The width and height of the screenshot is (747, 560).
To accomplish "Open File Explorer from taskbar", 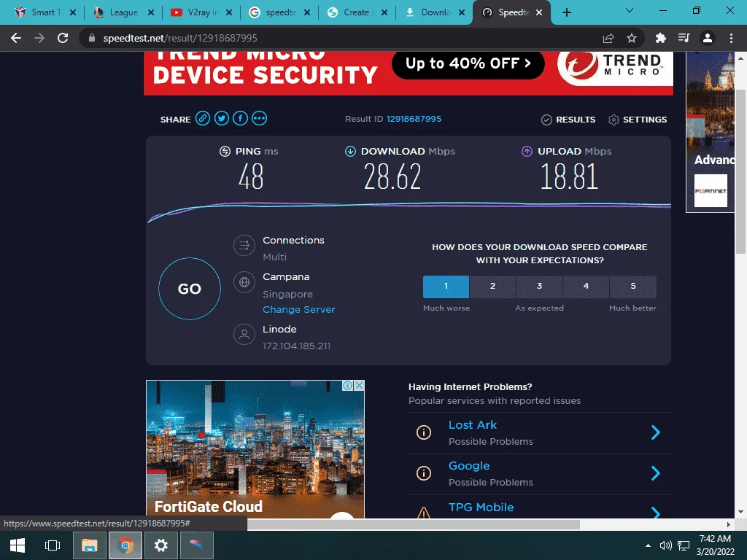I will 89,545.
